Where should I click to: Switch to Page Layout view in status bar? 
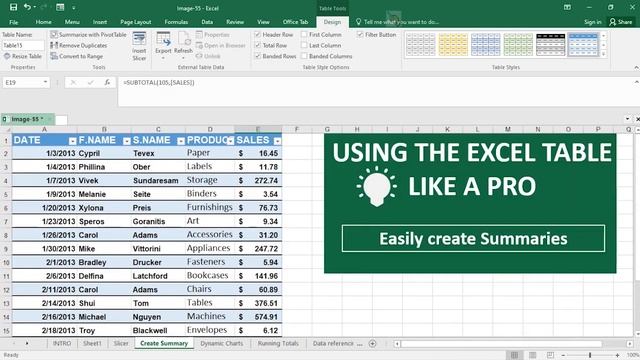[x=532, y=355]
